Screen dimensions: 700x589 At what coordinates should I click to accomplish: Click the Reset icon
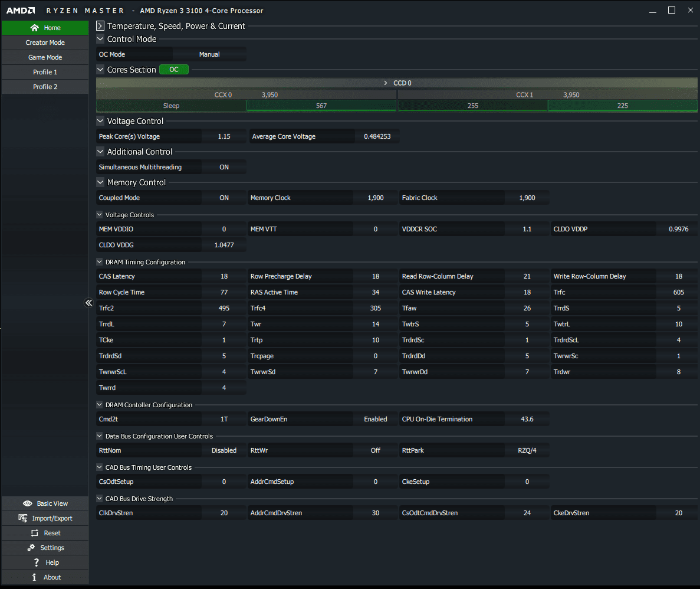point(34,533)
